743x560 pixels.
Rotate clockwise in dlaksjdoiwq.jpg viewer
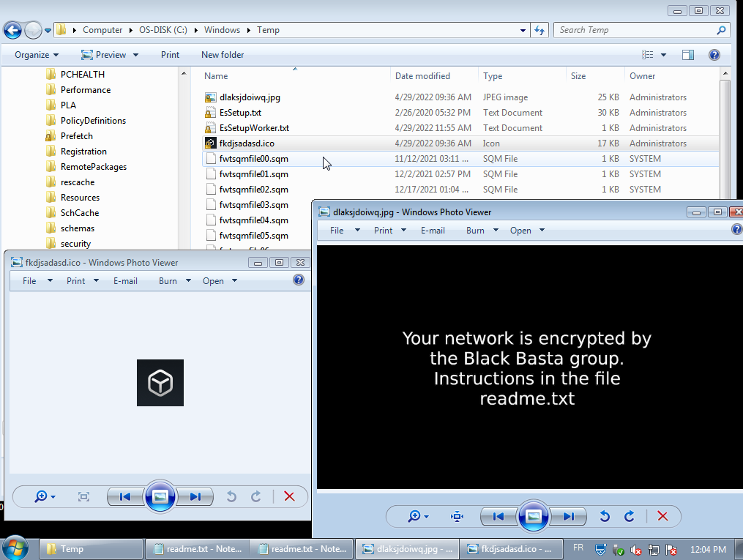pos(630,516)
